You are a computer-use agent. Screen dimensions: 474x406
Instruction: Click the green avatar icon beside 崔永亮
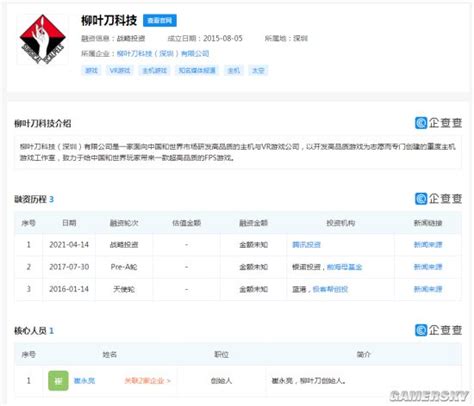[58, 381]
